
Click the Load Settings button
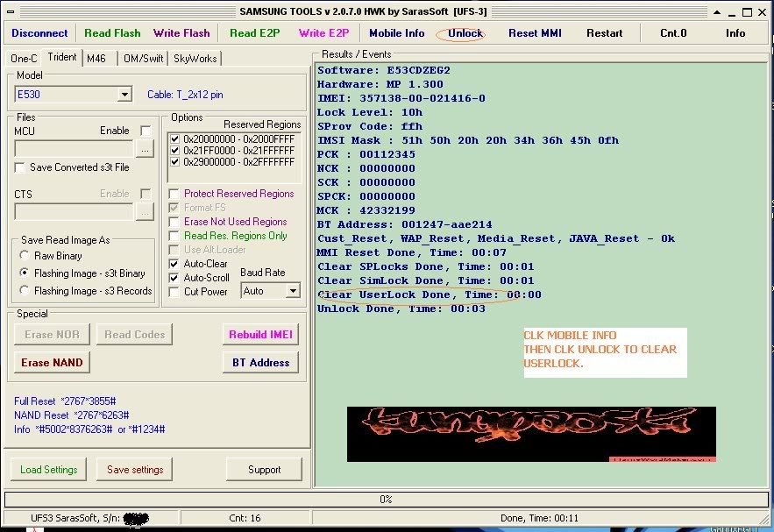pos(48,469)
